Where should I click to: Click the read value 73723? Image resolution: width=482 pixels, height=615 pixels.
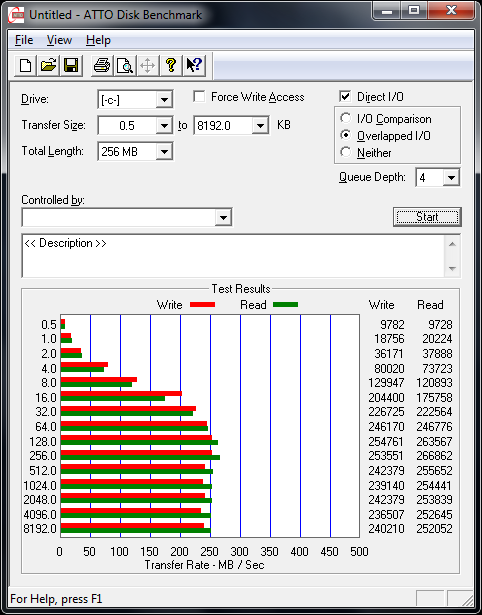(437, 369)
